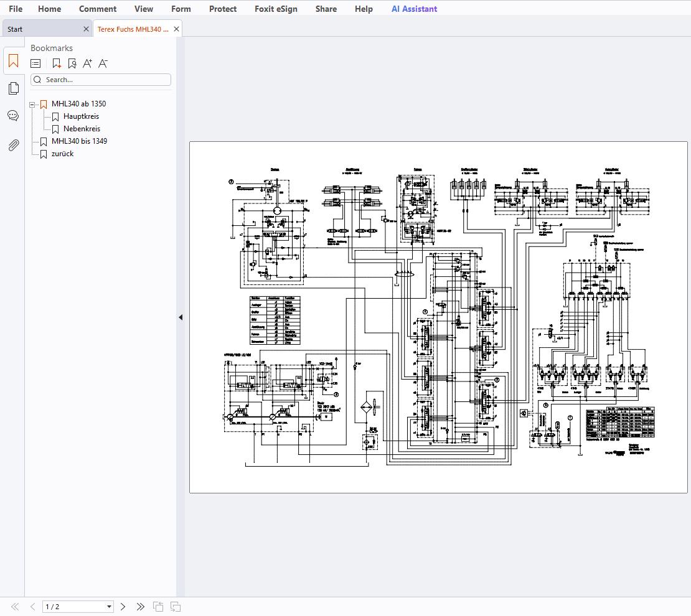The height and width of the screenshot is (616, 691).
Task: Close the Terex Fuchs MHL340 tab
Action: (177, 29)
